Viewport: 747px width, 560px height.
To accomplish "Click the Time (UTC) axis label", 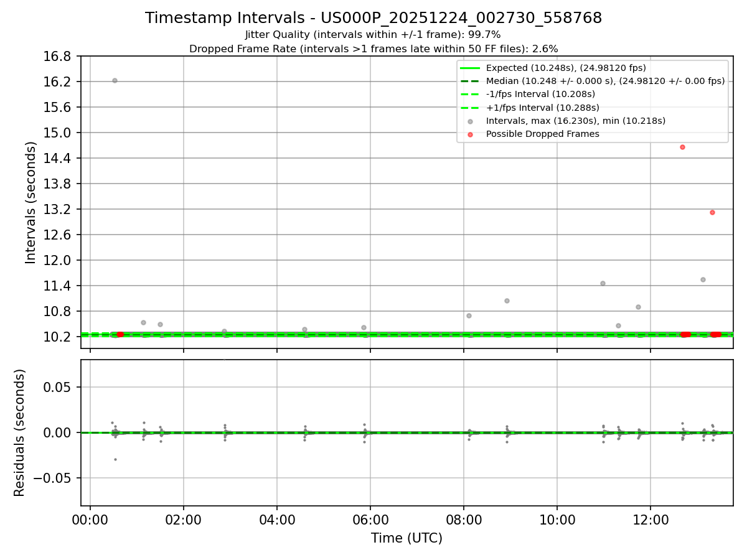I will pos(406,538).
